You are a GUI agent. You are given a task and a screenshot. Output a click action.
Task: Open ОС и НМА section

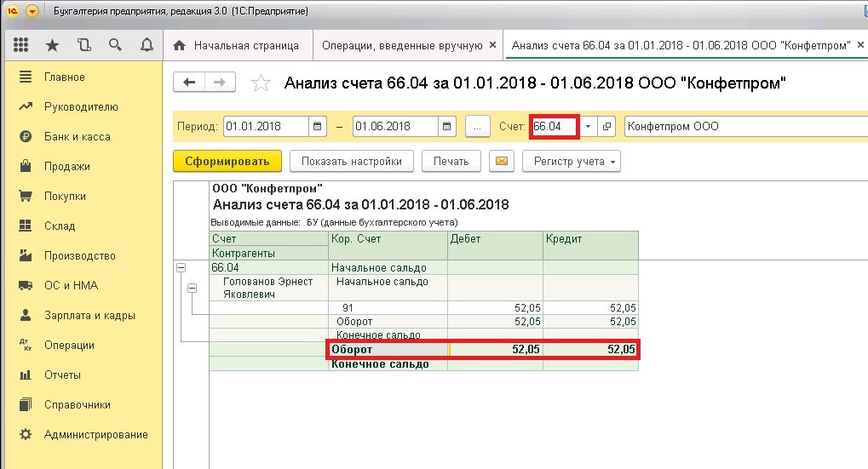[x=71, y=285]
